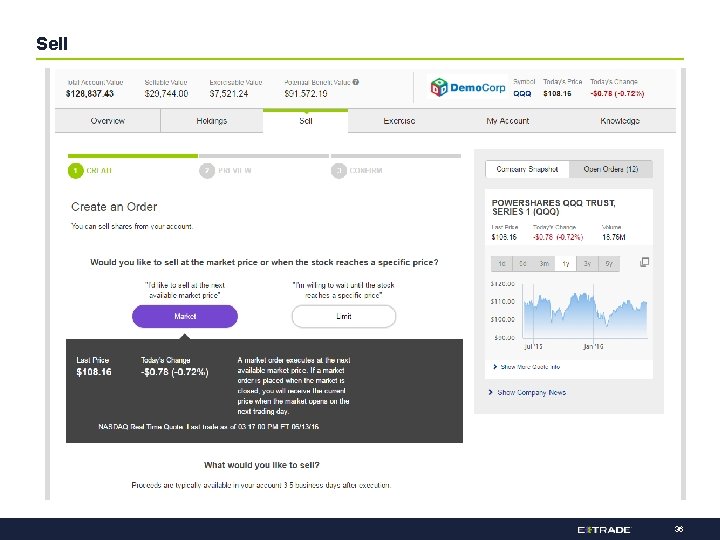Image resolution: width=720 pixels, height=540 pixels.
Task: Click NASDAQ Real Time Quote line
Action: point(208,427)
